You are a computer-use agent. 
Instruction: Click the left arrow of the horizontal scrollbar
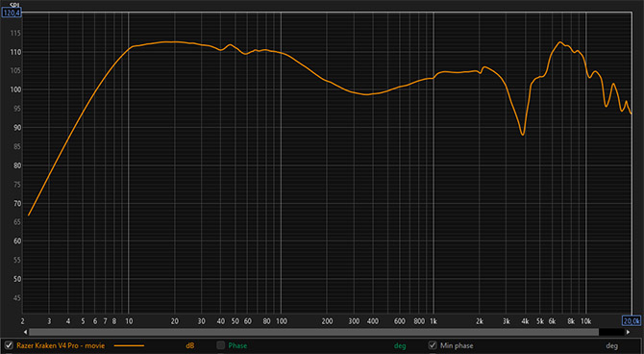pyautogui.click(x=25, y=332)
